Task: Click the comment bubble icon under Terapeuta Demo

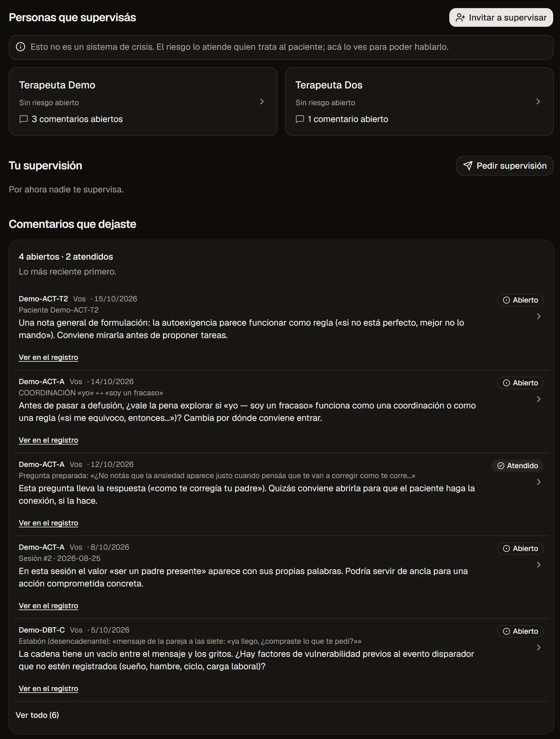Action: 23,119
